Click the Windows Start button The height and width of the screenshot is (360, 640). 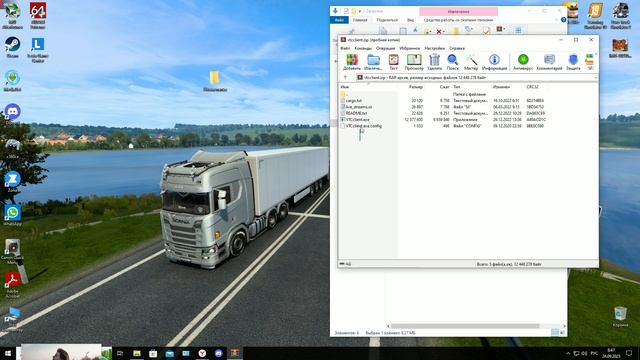8,353
